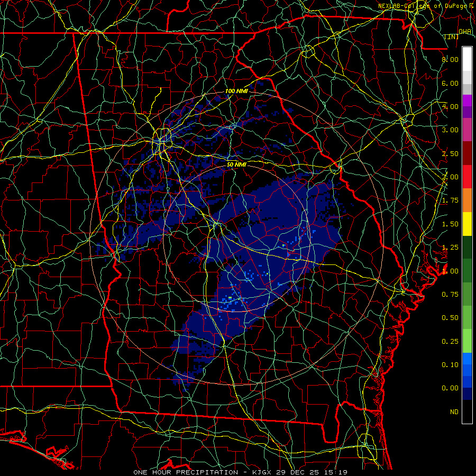Click the (IN) units label above legend
Screen dimensions: 476x476
point(452,36)
